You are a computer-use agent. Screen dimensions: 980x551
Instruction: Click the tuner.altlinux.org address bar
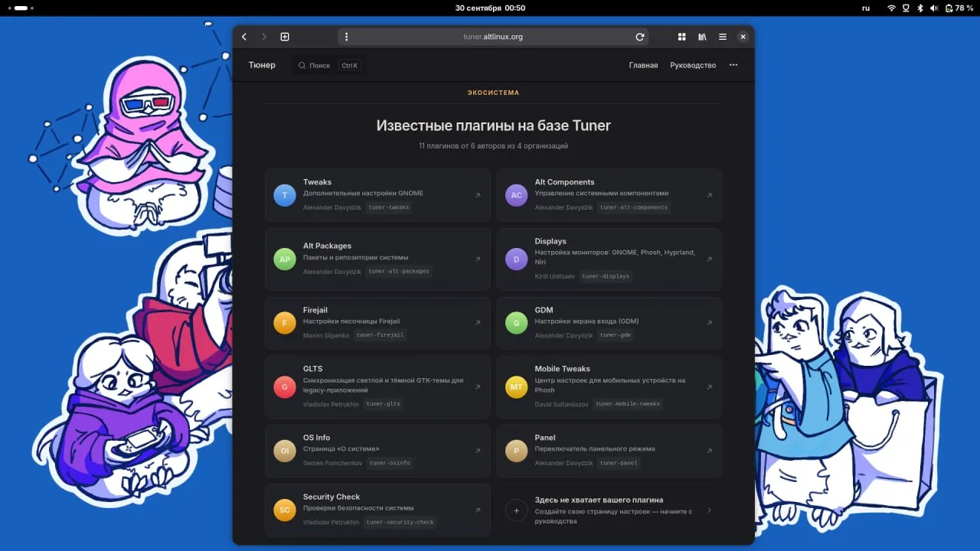pyautogui.click(x=493, y=37)
